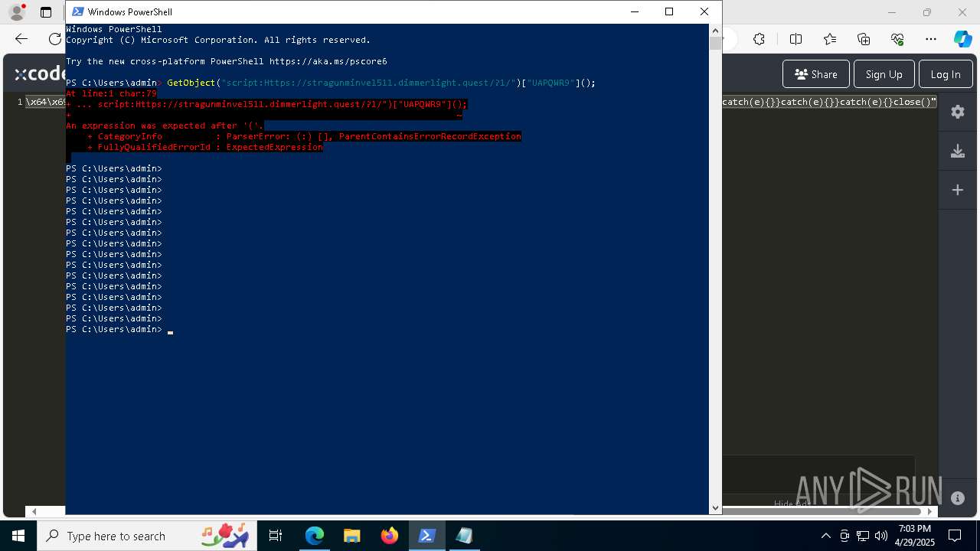Open notepad-like app icon on taskbar
980x551 pixels.
464,536
